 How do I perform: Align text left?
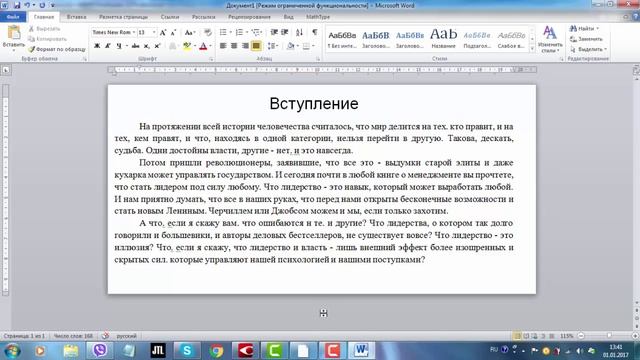click(x=223, y=46)
